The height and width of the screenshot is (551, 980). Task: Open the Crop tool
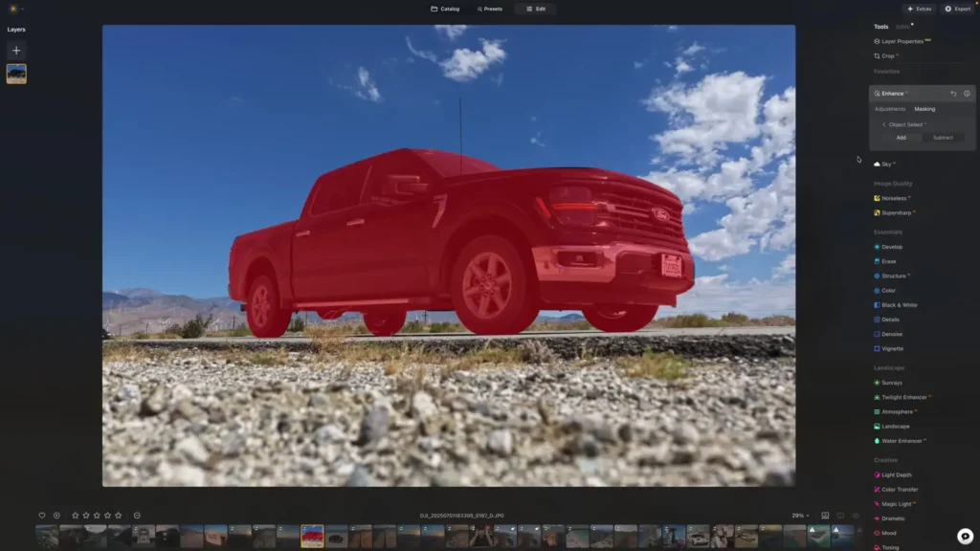tap(886, 56)
